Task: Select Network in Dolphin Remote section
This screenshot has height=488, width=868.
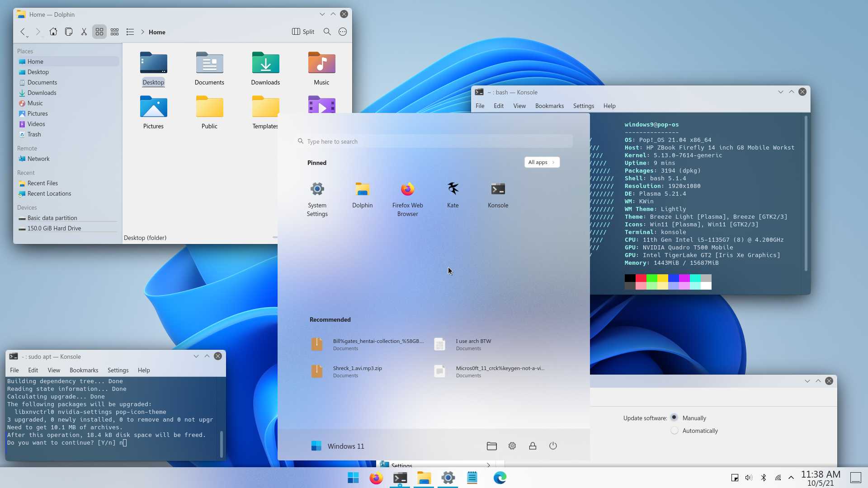Action: point(68,159)
